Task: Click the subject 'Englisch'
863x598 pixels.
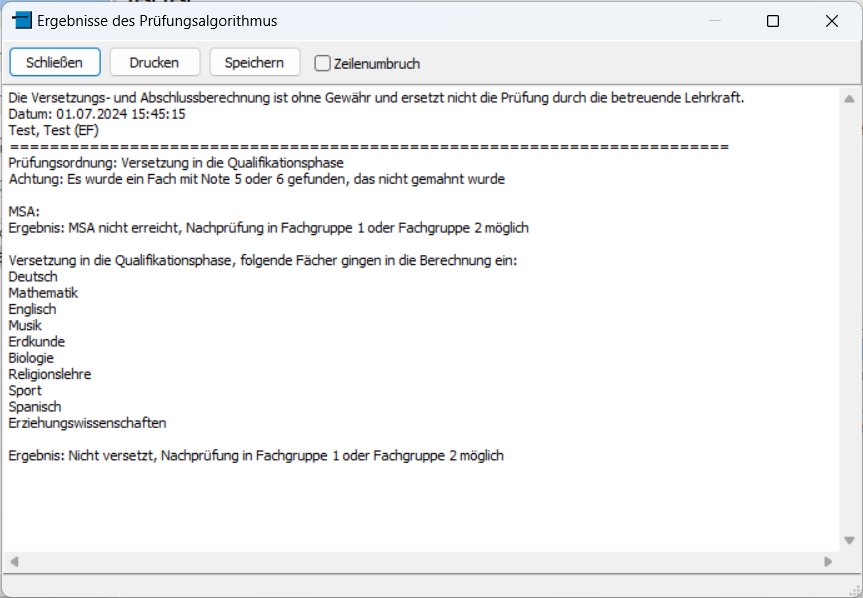Action: (32, 309)
